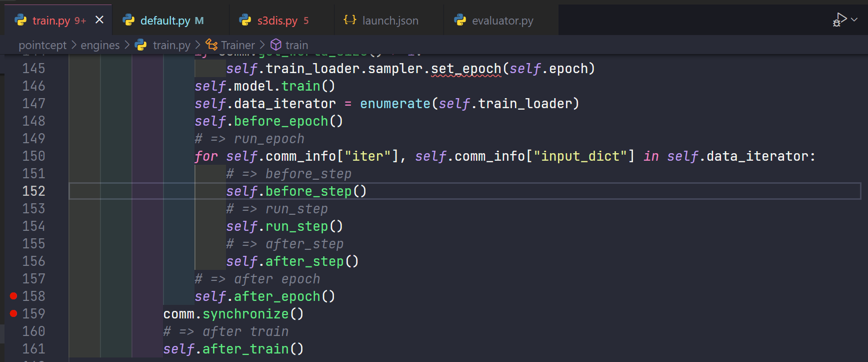Open the evaluator.py tab
Screen dimensions: 868x362
tap(500, 20)
